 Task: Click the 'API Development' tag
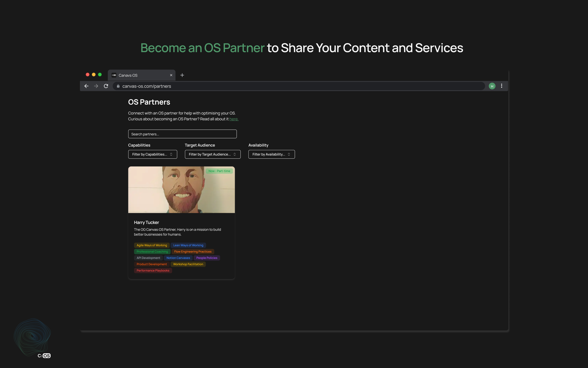pyautogui.click(x=148, y=258)
